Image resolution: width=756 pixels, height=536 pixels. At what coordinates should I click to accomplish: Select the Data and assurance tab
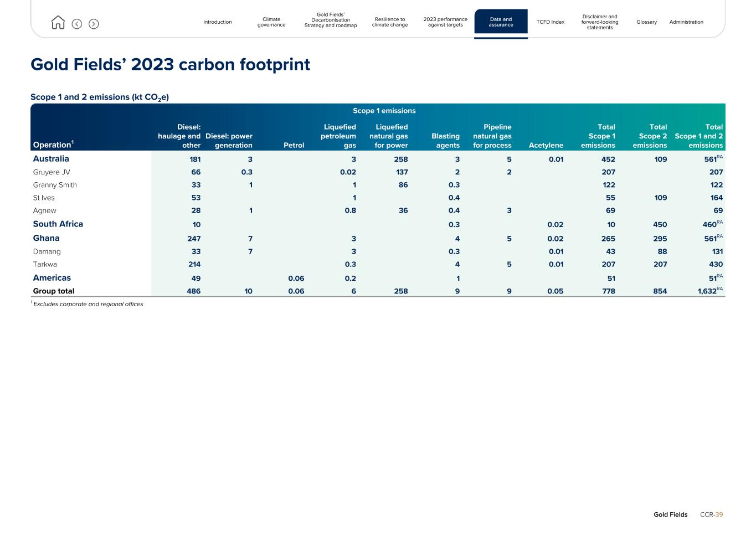tap(501, 22)
